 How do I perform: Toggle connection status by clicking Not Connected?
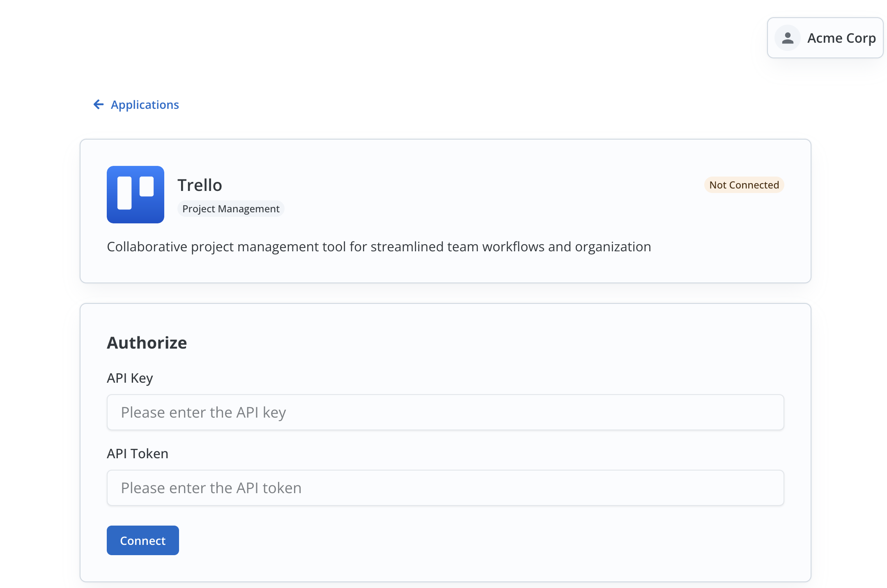(x=744, y=185)
